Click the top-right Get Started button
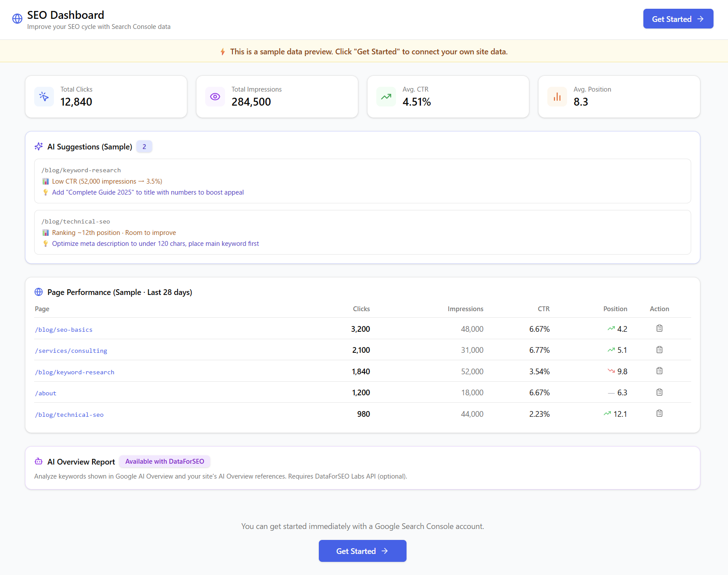The image size is (728, 575). (678, 19)
